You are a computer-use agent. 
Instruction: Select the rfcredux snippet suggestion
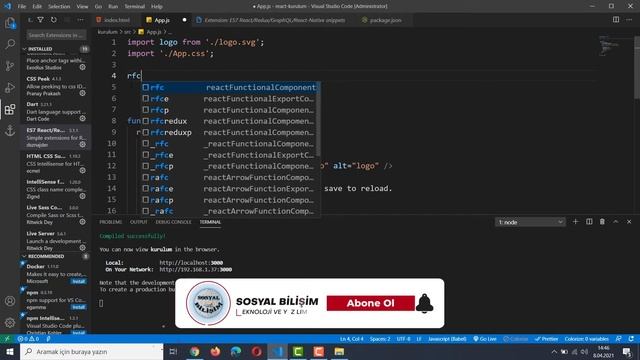(x=229, y=121)
